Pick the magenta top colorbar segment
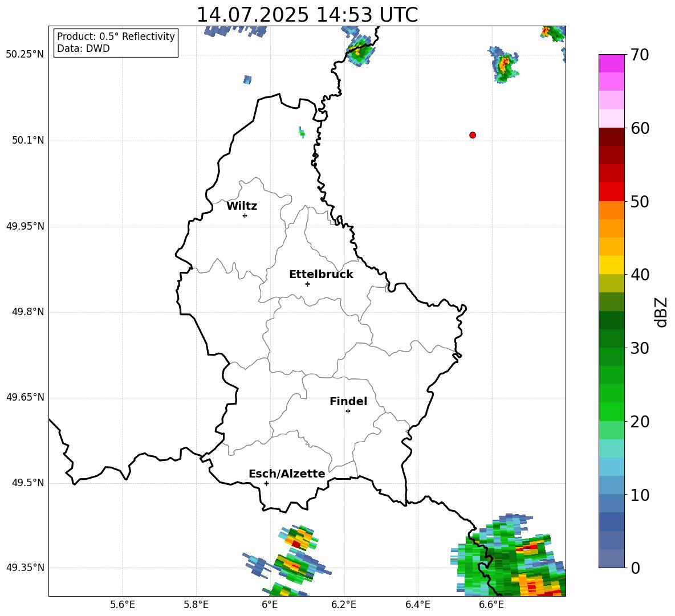Screen dimensions: 675x616 point(612,63)
